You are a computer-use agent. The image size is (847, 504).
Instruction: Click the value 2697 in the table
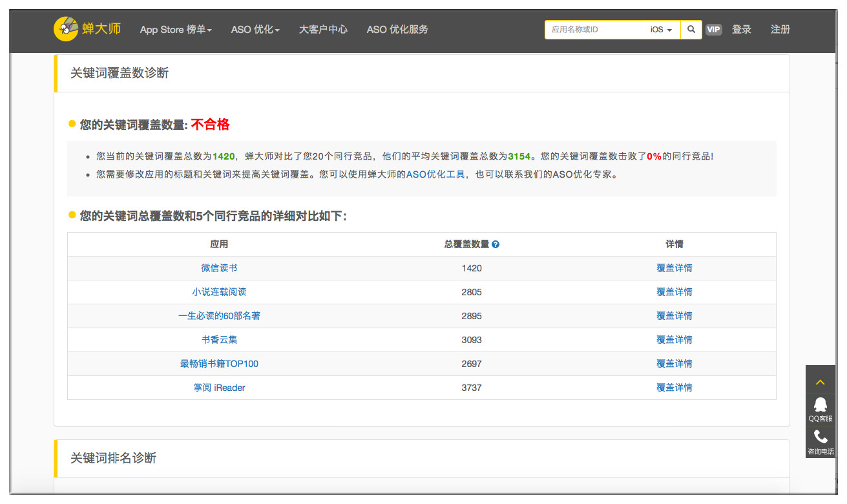[x=472, y=364]
